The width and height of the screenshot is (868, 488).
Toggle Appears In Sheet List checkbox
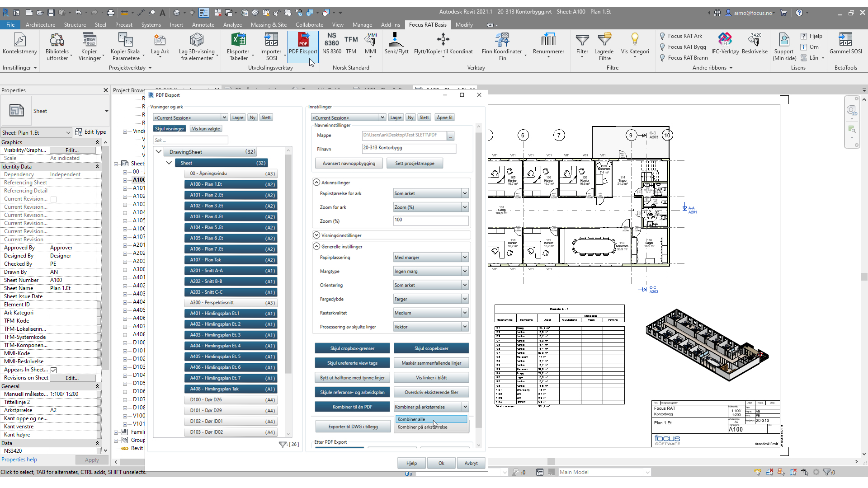coord(53,370)
